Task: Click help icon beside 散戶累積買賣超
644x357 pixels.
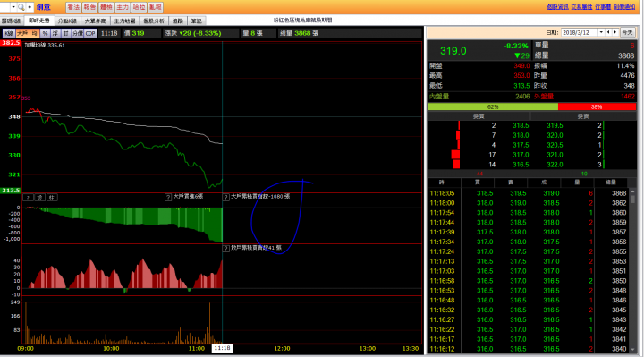Action: 226,248
